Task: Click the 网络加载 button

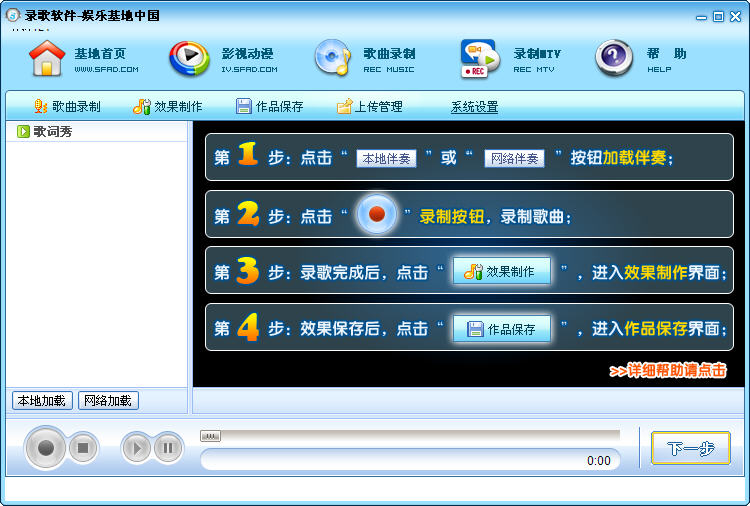Action: coord(108,400)
